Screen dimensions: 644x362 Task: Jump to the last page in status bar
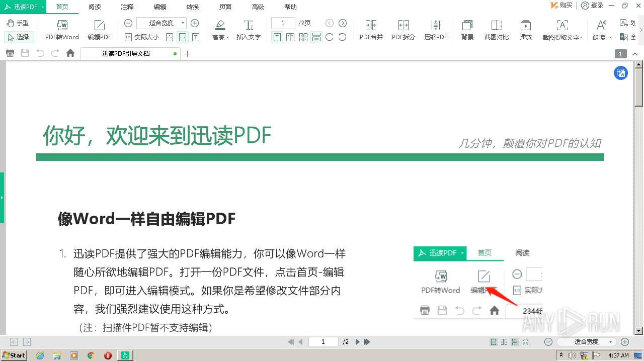coord(367,342)
